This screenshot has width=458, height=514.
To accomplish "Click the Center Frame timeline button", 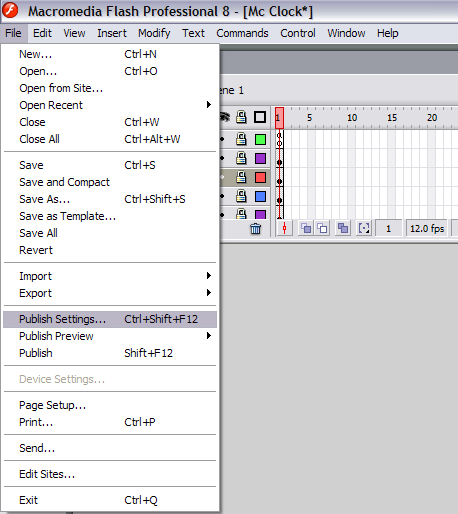I will tap(284, 229).
